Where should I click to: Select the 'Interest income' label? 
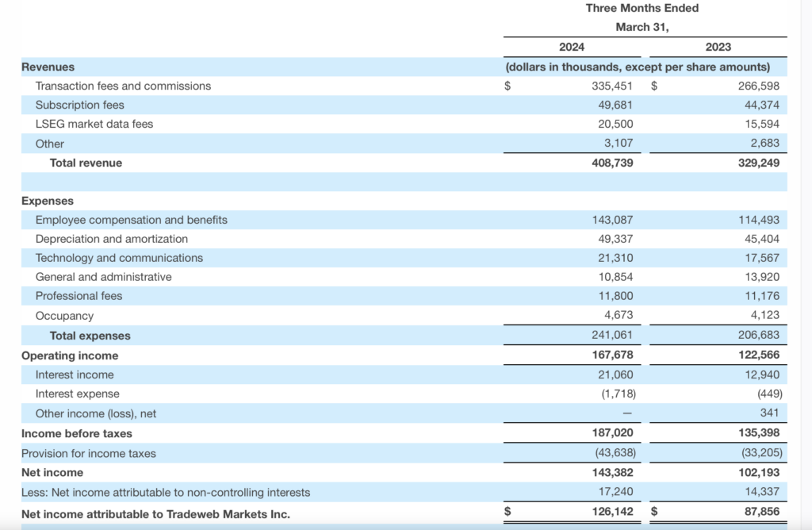tap(75, 375)
